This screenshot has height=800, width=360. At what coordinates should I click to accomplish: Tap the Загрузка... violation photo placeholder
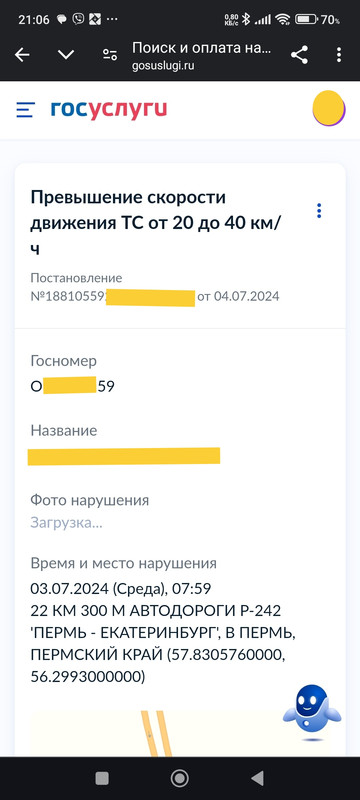click(x=66, y=523)
